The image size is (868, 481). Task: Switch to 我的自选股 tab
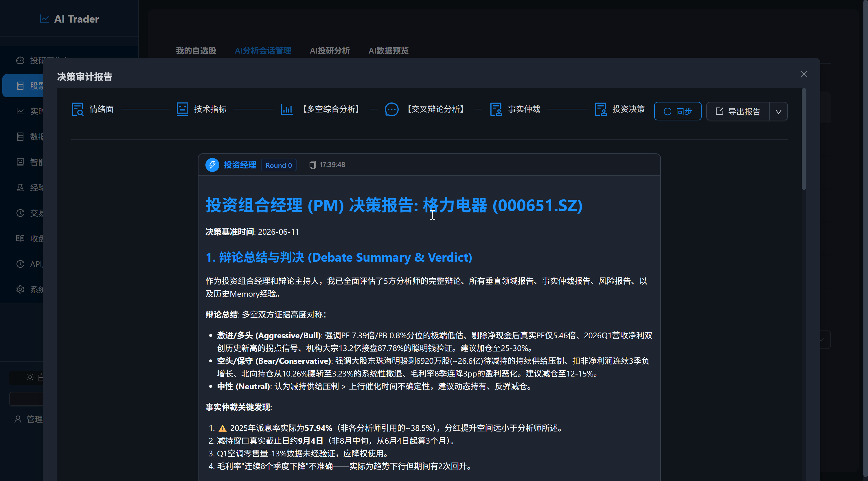coord(196,51)
